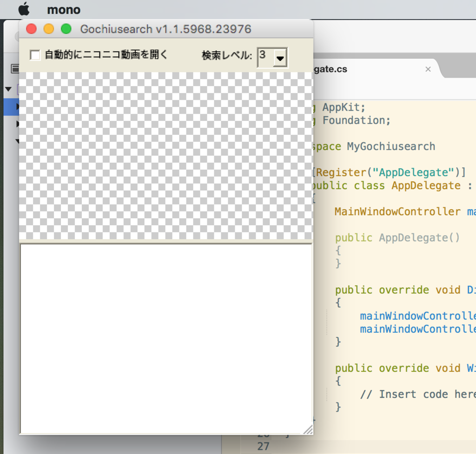Screen dimensions: 476x454
Task: Enable the 自動的にニコニコ動画を開く checkbox
Action: pyautogui.click(x=35, y=55)
